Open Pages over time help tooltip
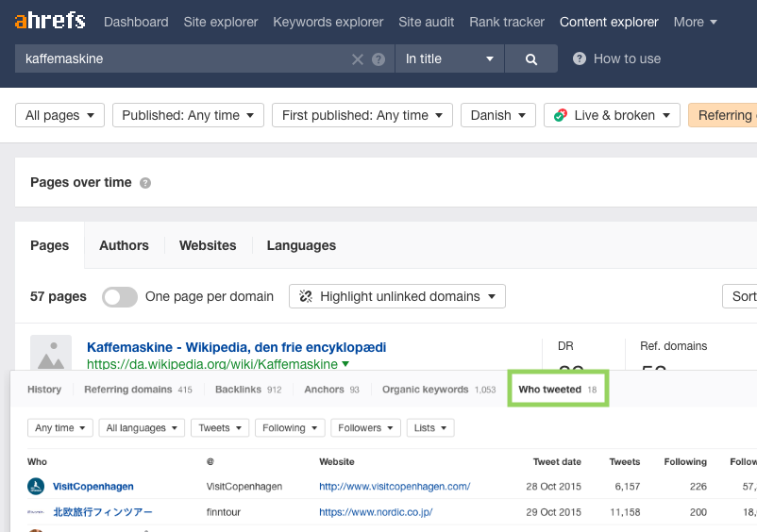757x532 pixels. (x=145, y=183)
